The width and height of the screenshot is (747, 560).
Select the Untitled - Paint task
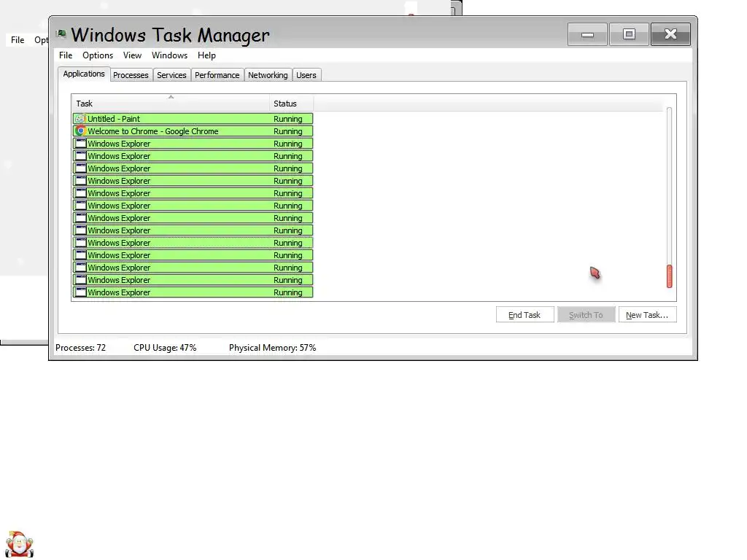pos(193,119)
